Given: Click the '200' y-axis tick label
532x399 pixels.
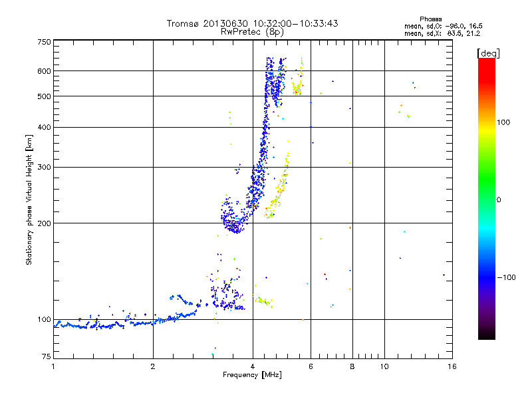Looking at the screenshot, I should (x=44, y=223).
